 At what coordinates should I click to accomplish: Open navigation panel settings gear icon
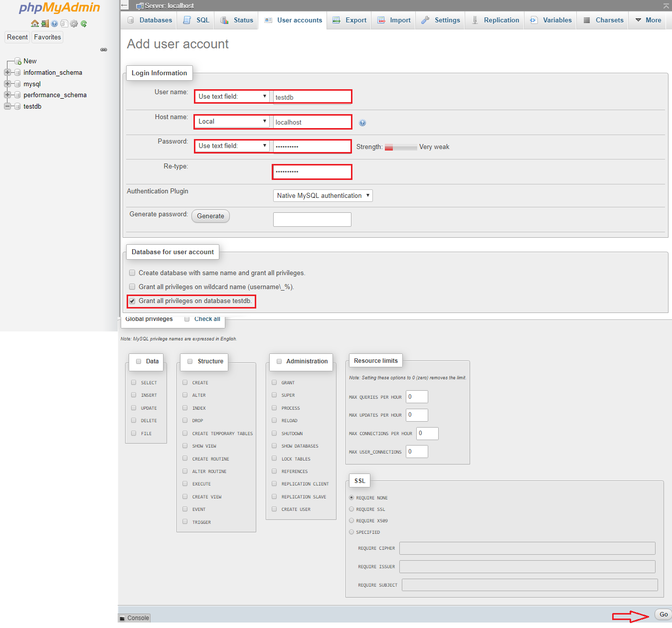pos(74,23)
